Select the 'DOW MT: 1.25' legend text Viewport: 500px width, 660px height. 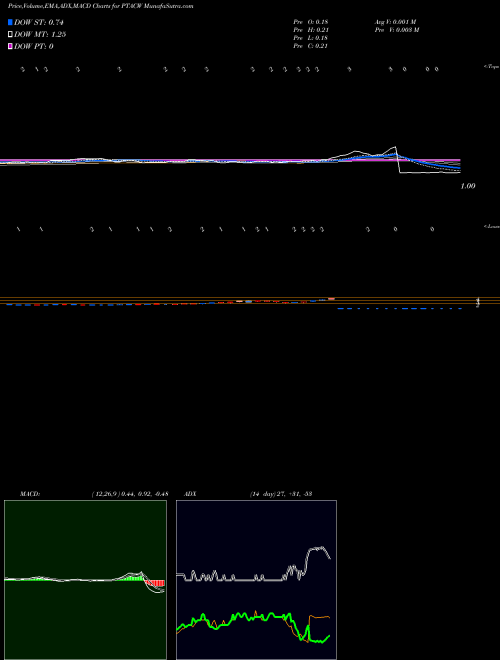point(40,35)
